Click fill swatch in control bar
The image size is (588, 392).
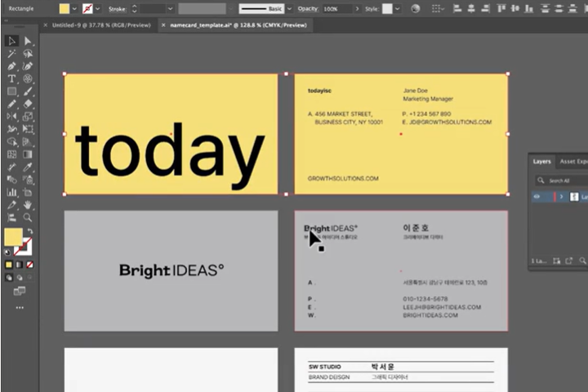pos(65,9)
